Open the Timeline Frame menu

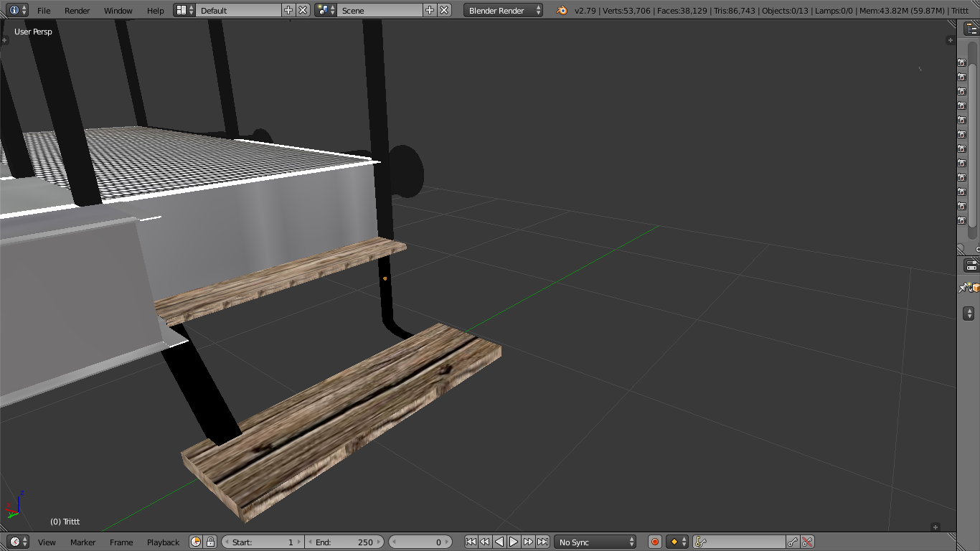click(121, 542)
